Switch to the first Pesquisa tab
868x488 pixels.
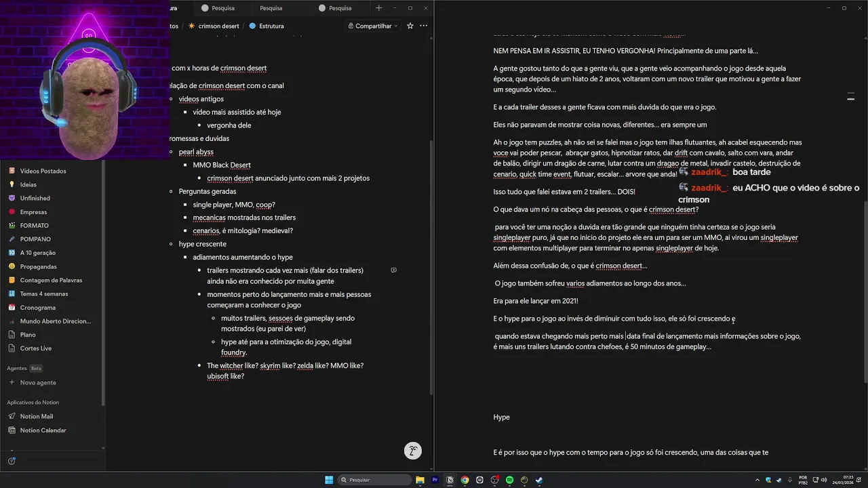click(x=223, y=8)
